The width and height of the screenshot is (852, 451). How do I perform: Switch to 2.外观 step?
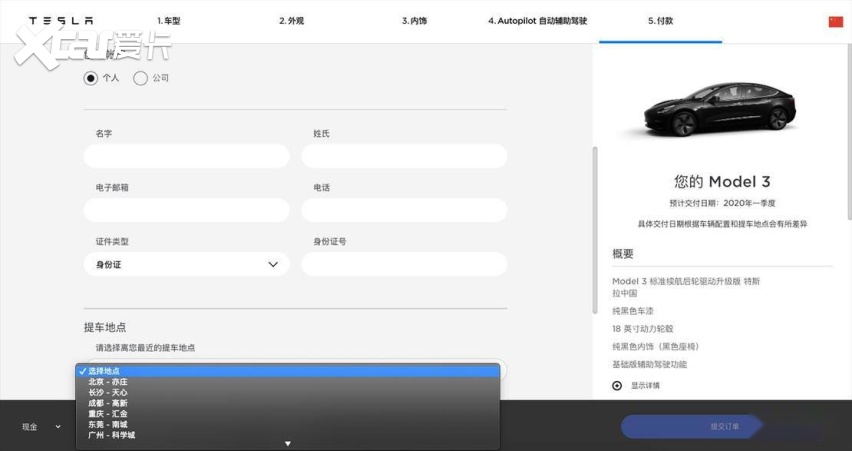pos(292,20)
